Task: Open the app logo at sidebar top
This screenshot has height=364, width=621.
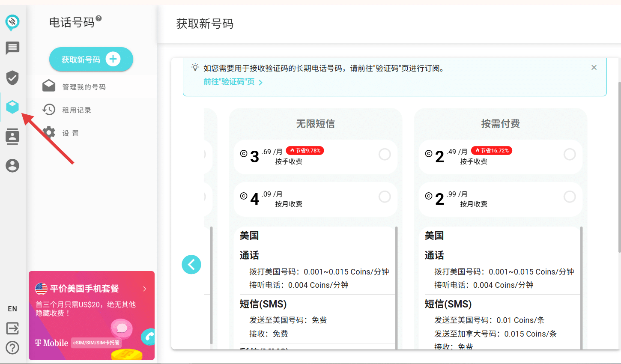Action: tap(12, 22)
